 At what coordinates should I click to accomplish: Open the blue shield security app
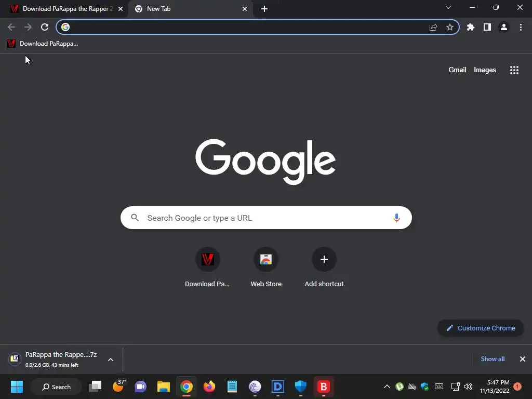point(301,387)
